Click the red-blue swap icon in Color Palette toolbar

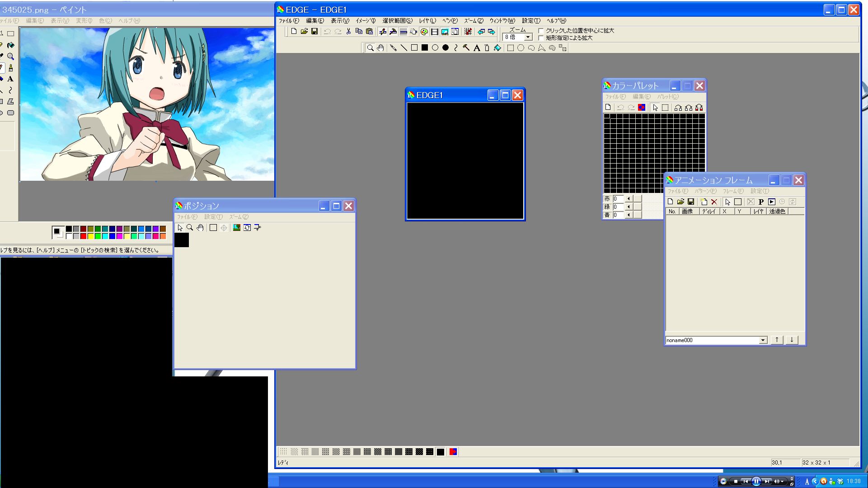[x=641, y=108]
